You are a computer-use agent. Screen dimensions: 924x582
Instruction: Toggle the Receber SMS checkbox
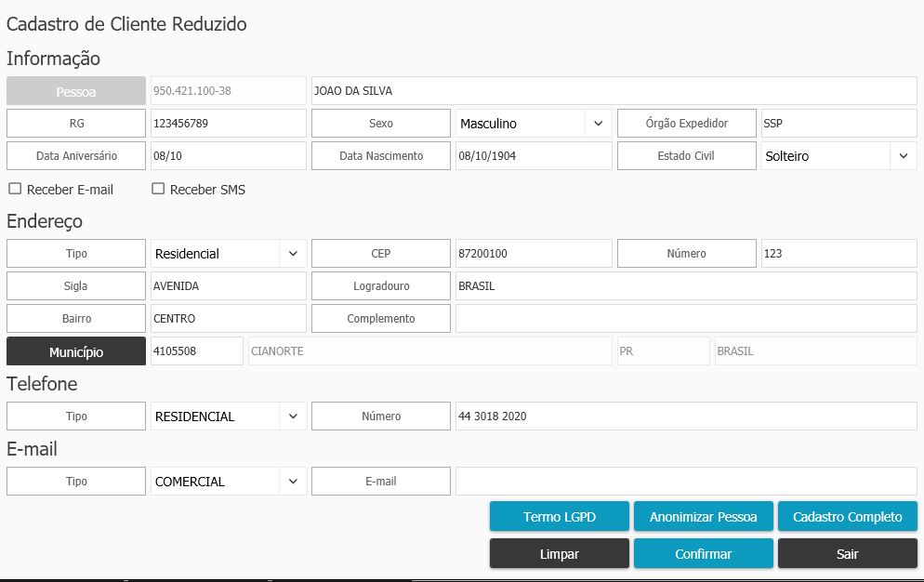tap(158, 189)
